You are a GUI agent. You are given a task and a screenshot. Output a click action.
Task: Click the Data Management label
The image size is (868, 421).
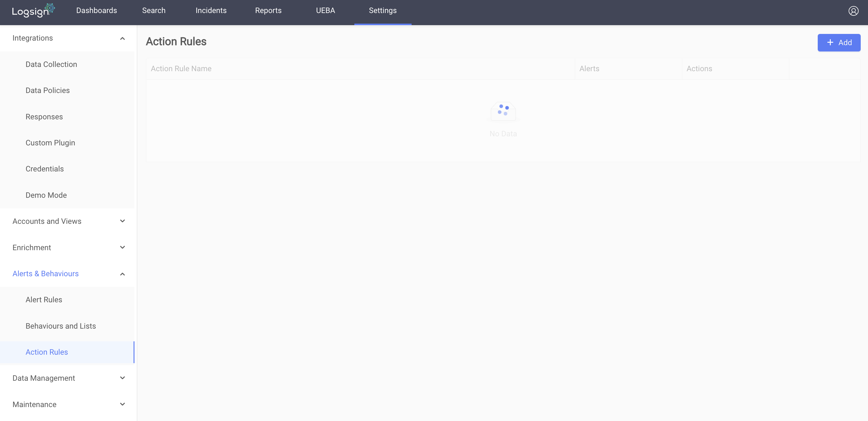pyautogui.click(x=44, y=378)
